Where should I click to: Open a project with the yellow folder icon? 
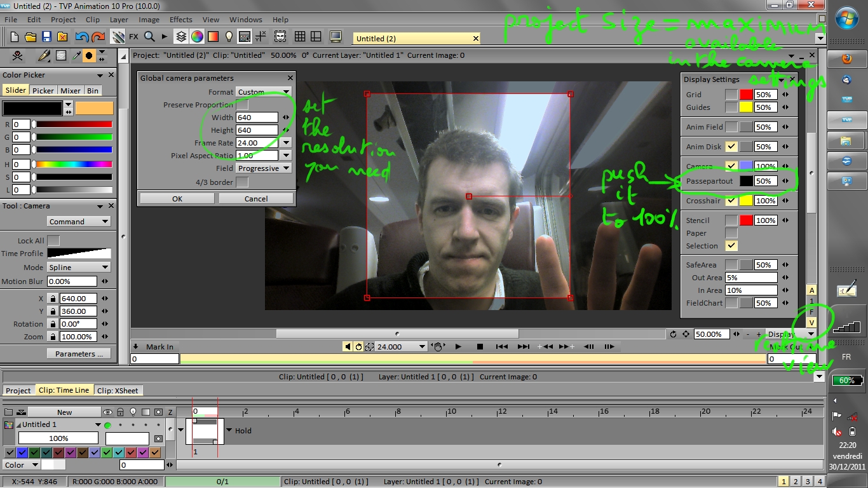(x=30, y=37)
